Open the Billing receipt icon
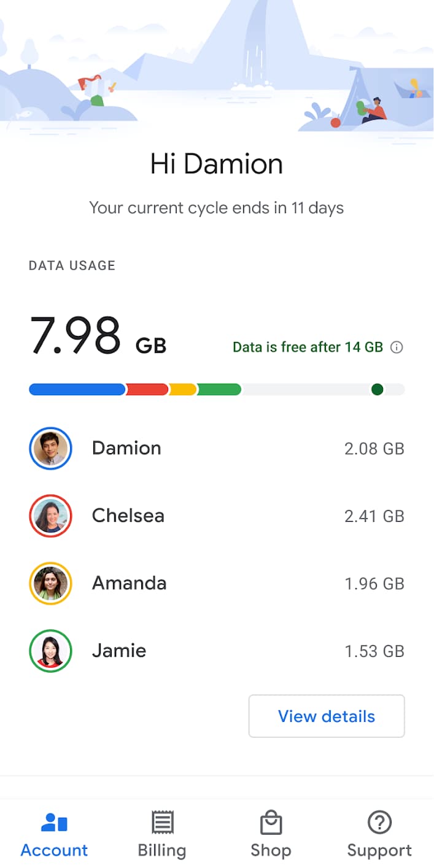The height and width of the screenshot is (868, 434). click(162, 823)
